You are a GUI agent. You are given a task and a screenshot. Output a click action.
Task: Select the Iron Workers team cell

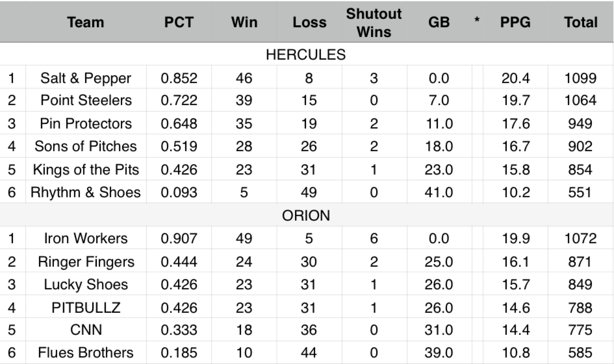point(86,238)
